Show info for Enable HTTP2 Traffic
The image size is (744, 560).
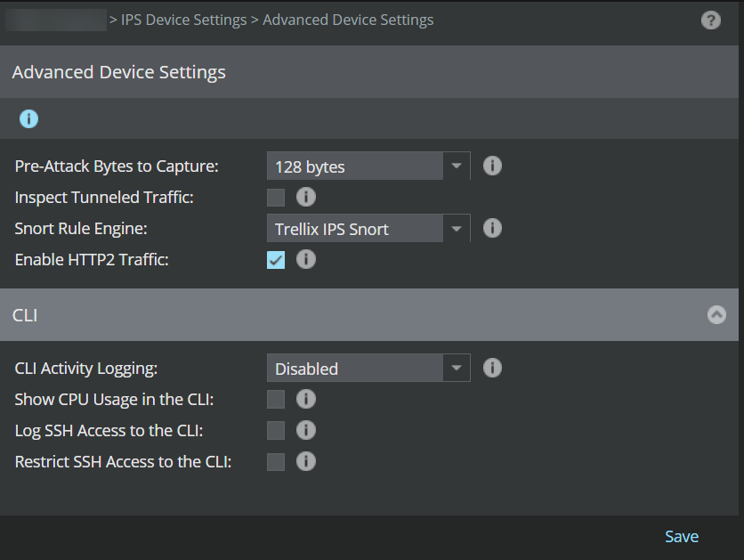coord(305,259)
